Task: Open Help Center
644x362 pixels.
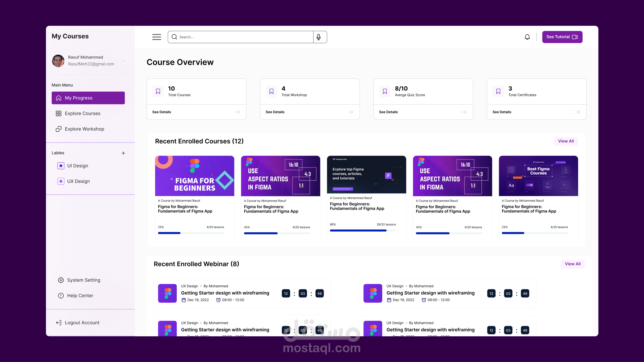Action: point(76,295)
